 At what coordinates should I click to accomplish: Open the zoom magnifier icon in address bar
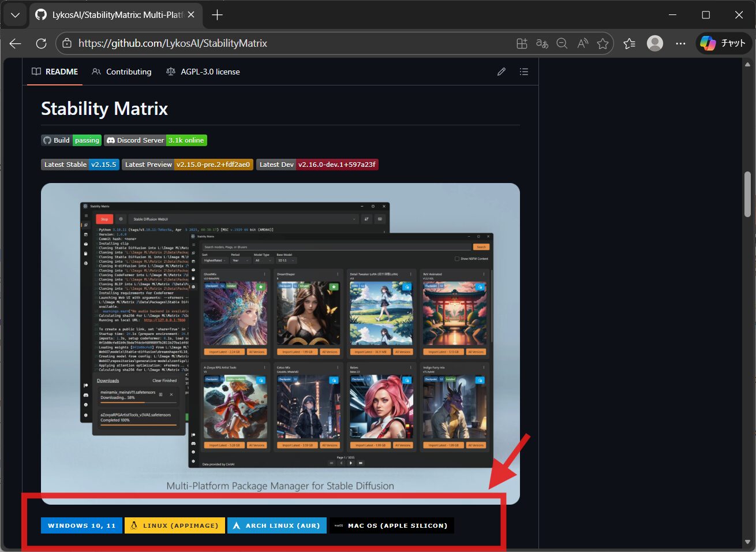point(562,43)
